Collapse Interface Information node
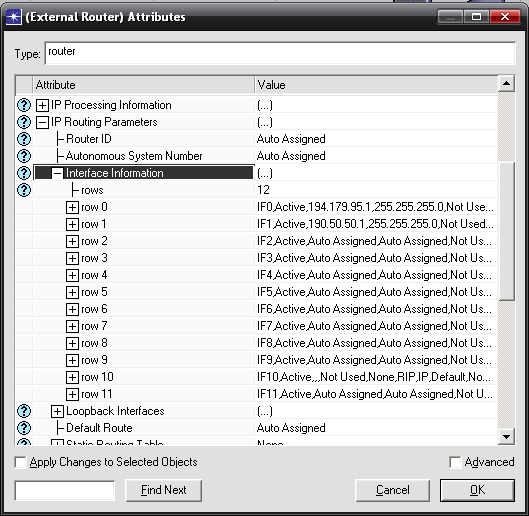 57,173
